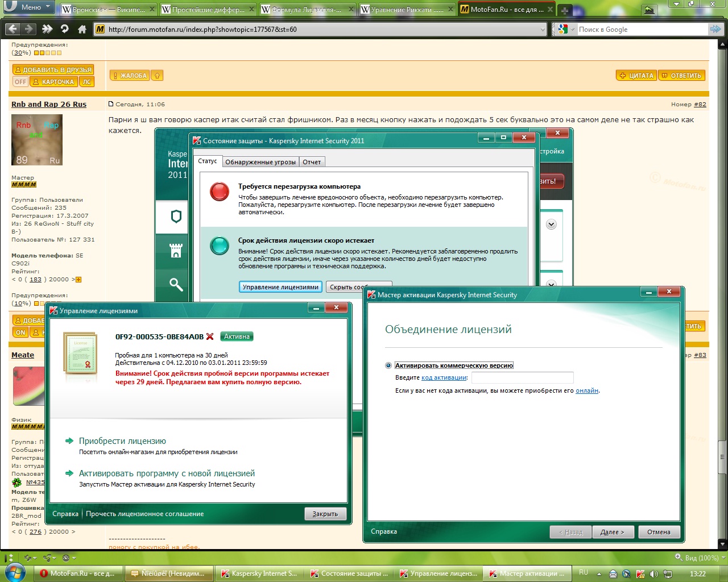Click Прочесть лицензионное соглашение link
This screenshot has width=728, height=582.
click(x=144, y=514)
